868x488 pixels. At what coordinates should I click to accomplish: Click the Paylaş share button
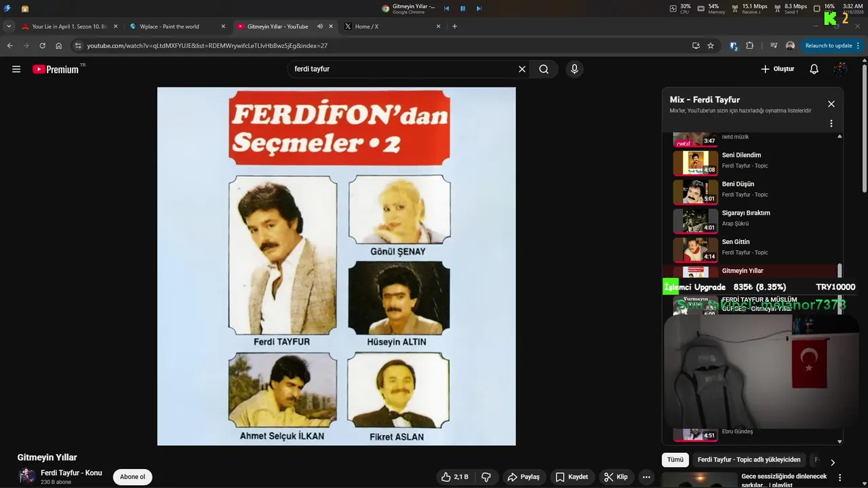pos(524,477)
